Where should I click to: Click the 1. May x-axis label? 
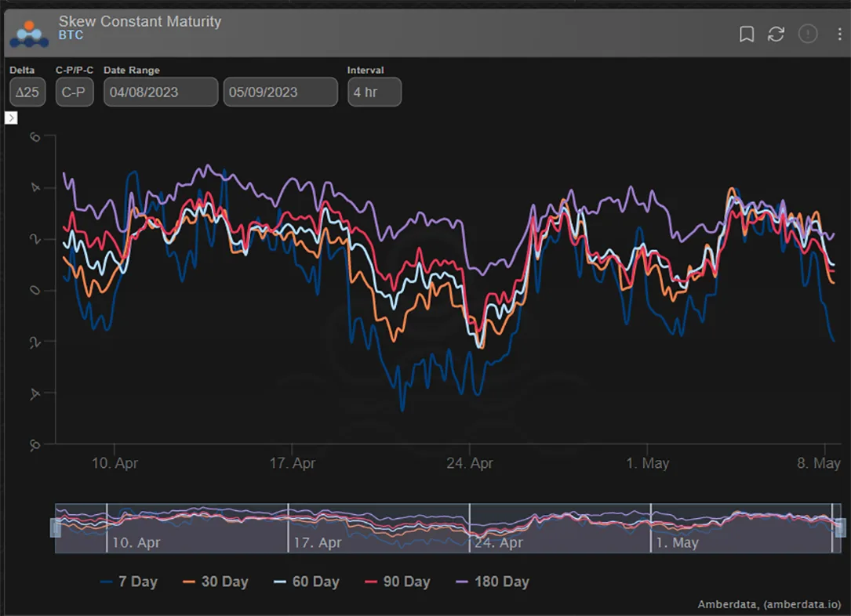tap(647, 463)
